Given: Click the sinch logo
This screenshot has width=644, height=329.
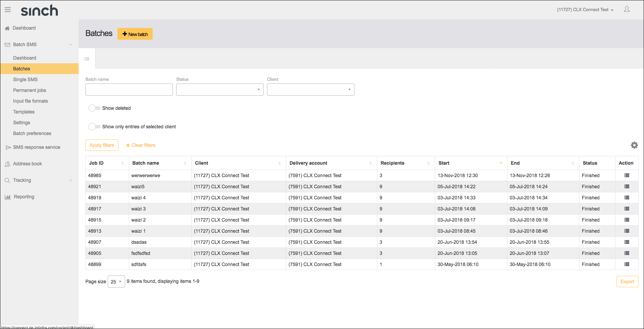Looking at the screenshot, I should click(x=39, y=10).
